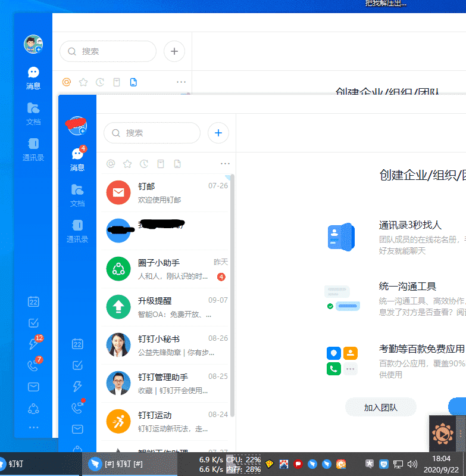Open mail icon in front window sidebar
The image size is (466, 476).
click(77, 429)
